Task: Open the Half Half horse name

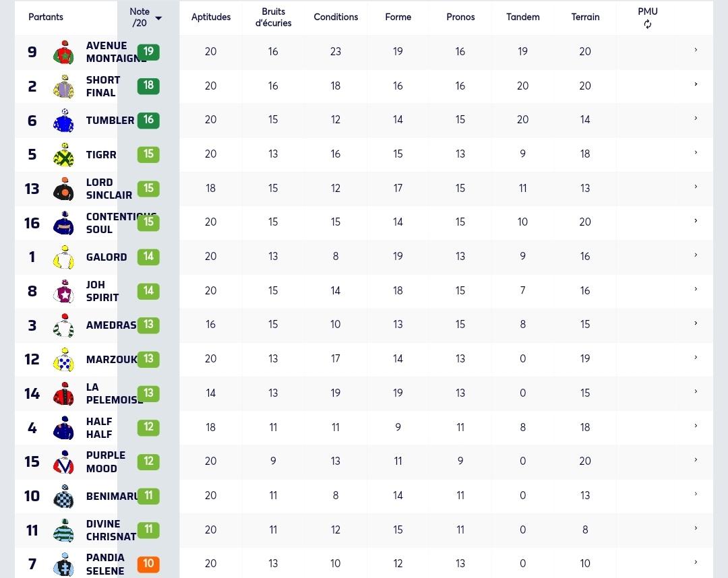Action: click(99, 428)
